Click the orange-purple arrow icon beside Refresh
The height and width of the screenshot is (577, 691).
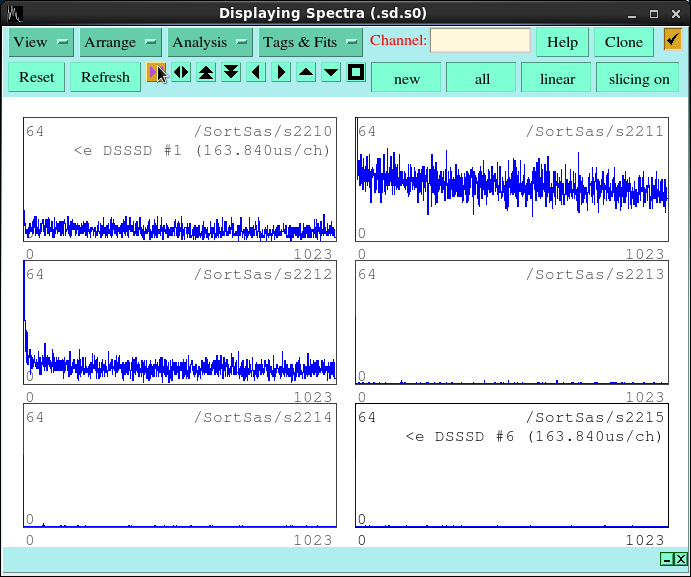click(156, 72)
